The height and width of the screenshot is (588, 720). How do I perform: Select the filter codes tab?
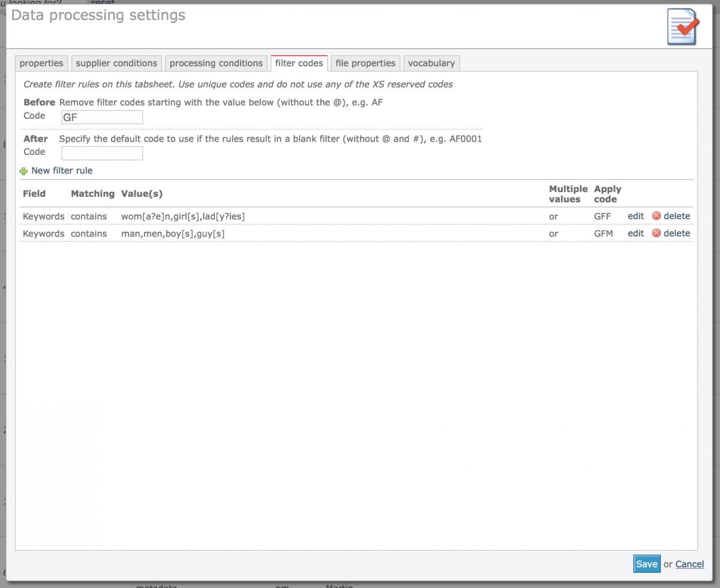click(x=299, y=63)
